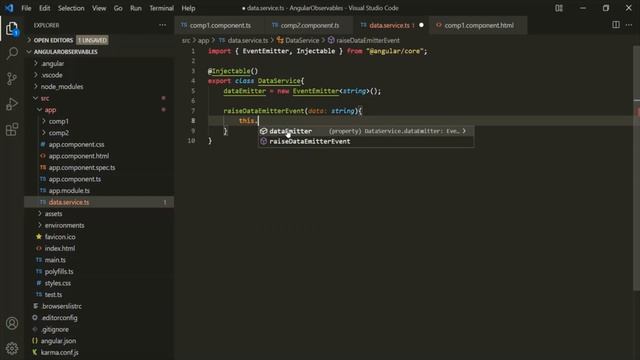The height and width of the screenshot is (360, 640).
Task: Expand the assets folder
Action: click(53, 213)
